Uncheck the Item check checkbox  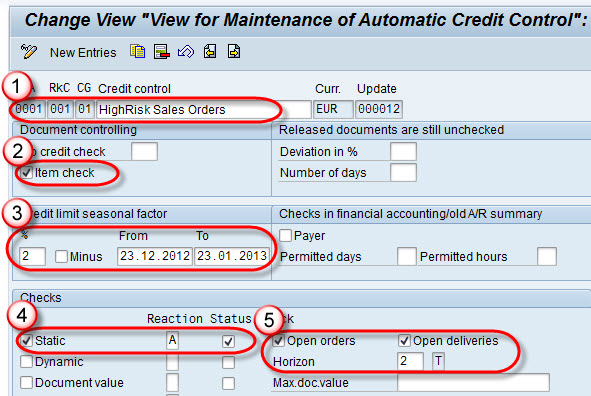click(x=26, y=173)
